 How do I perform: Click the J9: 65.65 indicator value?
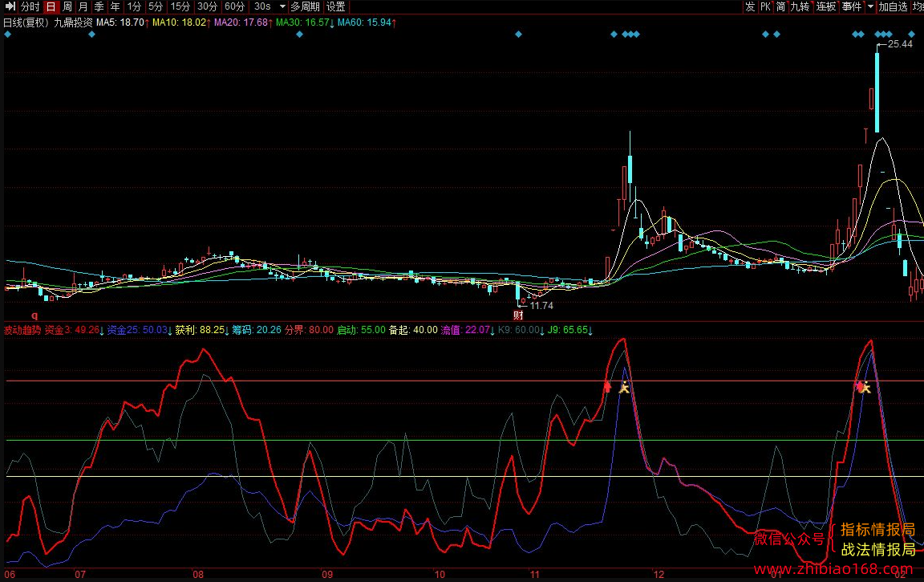tap(569, 330)
